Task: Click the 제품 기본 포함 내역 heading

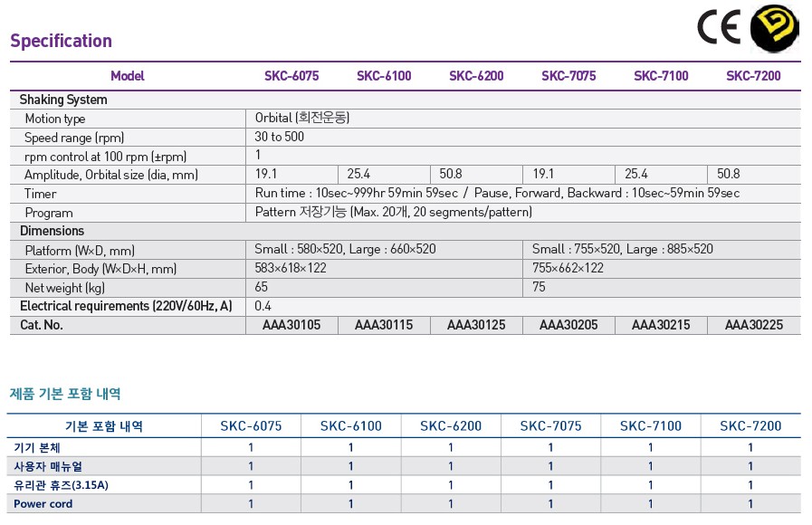Action: (65, 394)
